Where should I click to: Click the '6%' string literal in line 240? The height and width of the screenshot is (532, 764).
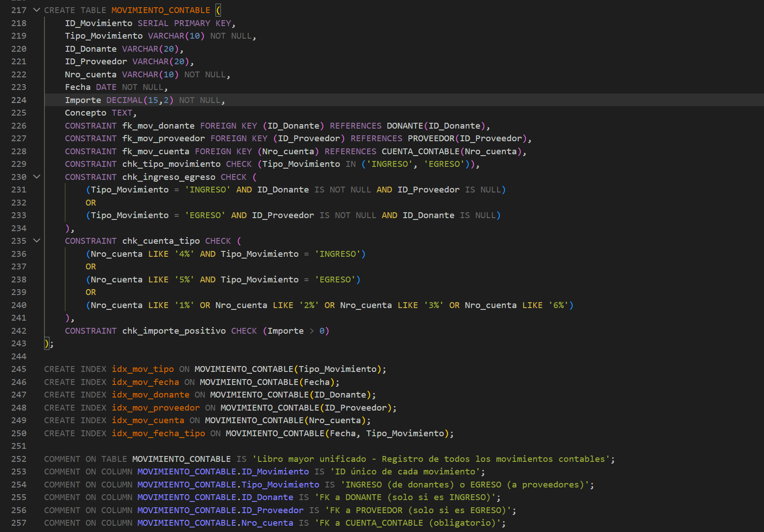tap(558, 305)
